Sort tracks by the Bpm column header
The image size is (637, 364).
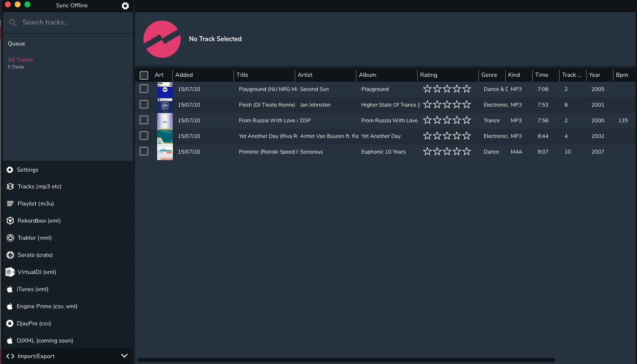[x=622, y=75]
